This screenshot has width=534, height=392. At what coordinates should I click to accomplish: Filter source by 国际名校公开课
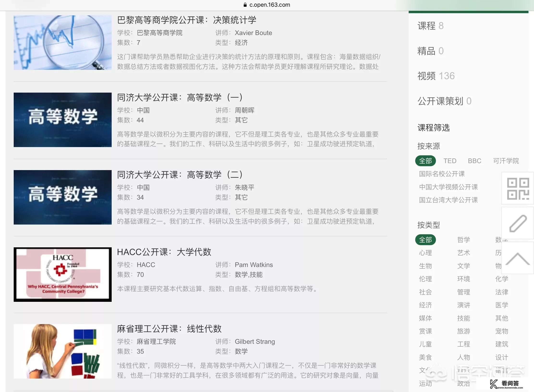tap(442, 174)
